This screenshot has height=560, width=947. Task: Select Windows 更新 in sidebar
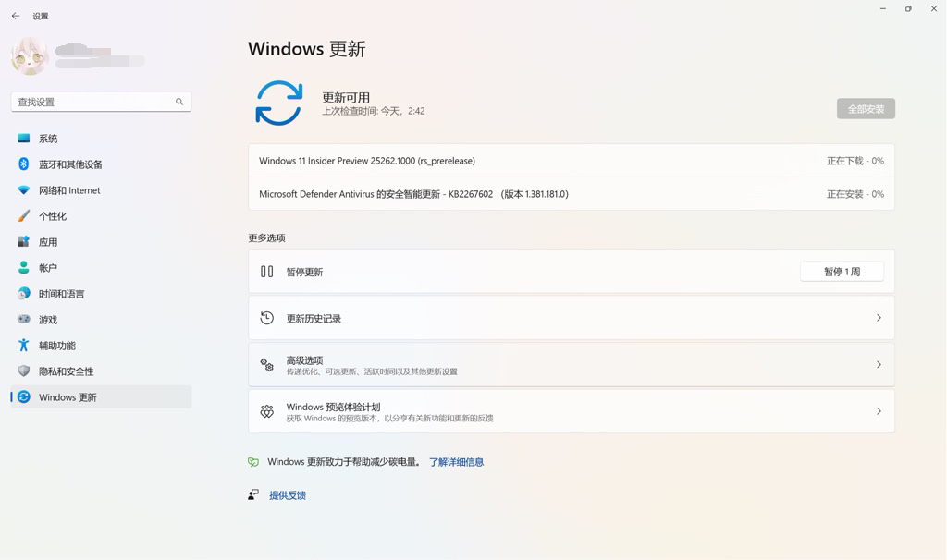[x=101, y=397]
